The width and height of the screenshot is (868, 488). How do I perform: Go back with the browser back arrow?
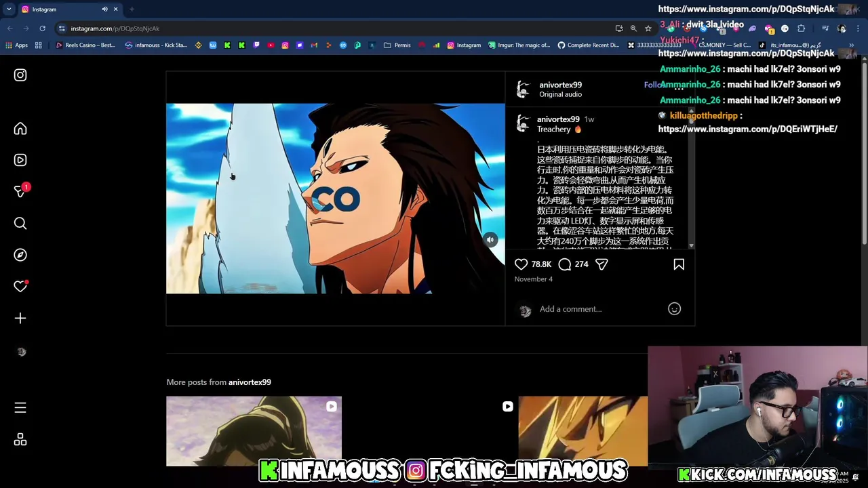pyautogui.click(x=9, y=28)
